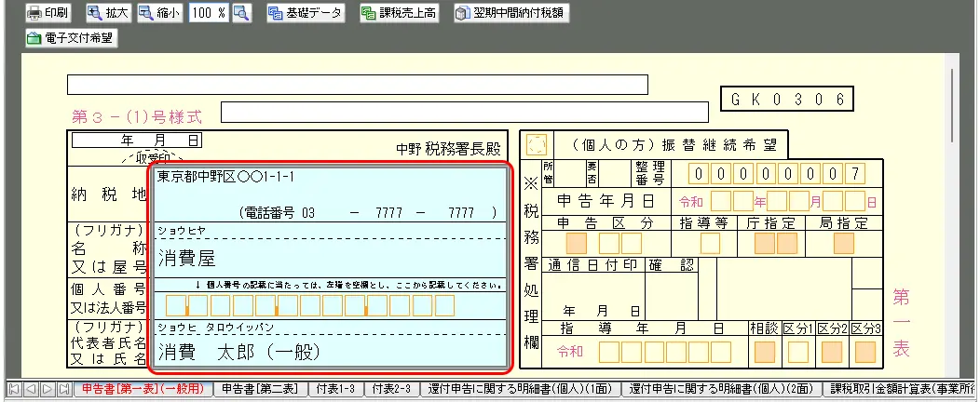Click the 消費屋 name field
Viewport: 980px width, 402px height.
pyautogui.click(x=331, y=258)
